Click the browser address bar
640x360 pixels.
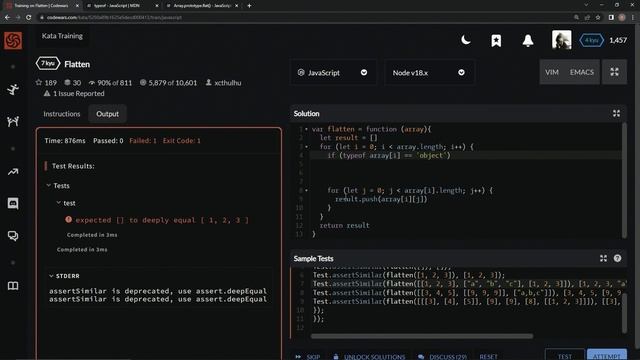click(302, 18)
